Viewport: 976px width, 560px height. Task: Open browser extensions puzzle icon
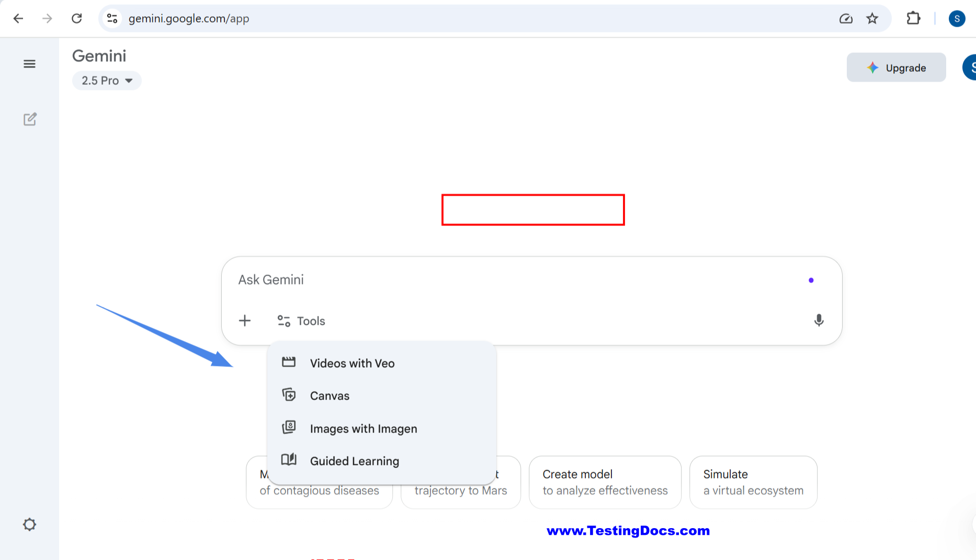[913, 19]
